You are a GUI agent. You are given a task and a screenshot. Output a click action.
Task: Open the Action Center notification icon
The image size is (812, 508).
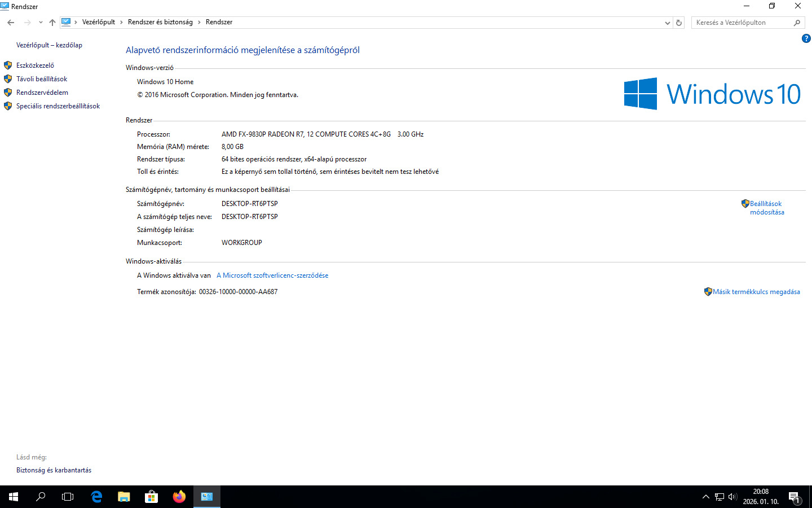tap(795, 497)
